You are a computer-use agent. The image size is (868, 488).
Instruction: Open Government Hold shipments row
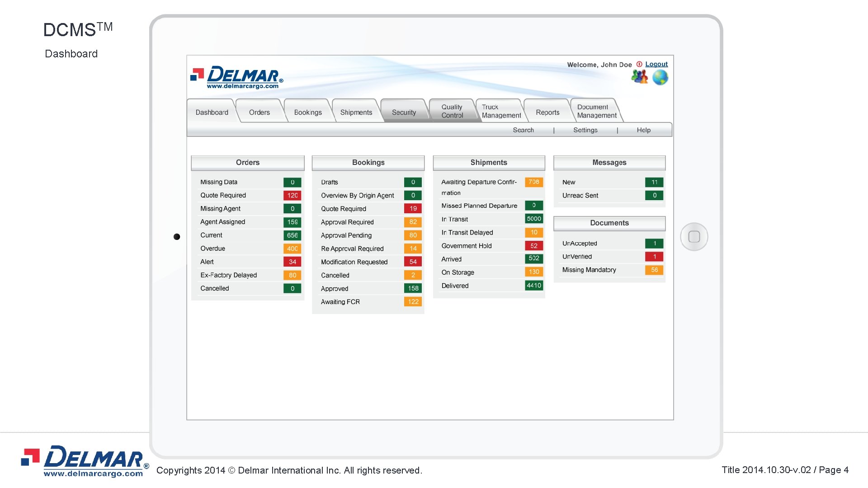(x=491, y=246)
